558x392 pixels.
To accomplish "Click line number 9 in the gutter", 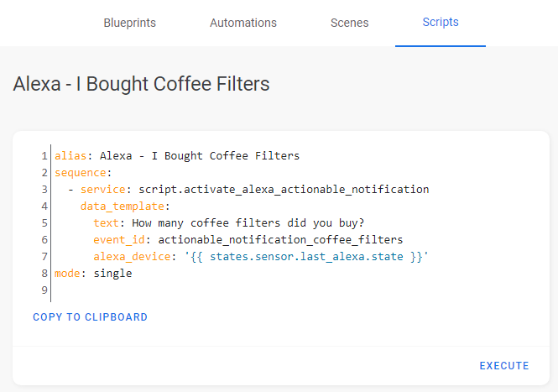I will click(44, 290).
